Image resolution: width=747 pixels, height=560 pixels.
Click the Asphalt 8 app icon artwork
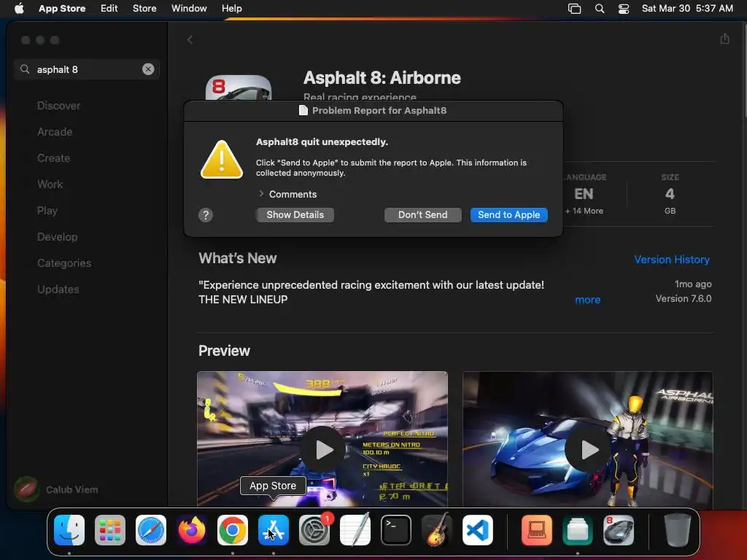tap(239, 87)
